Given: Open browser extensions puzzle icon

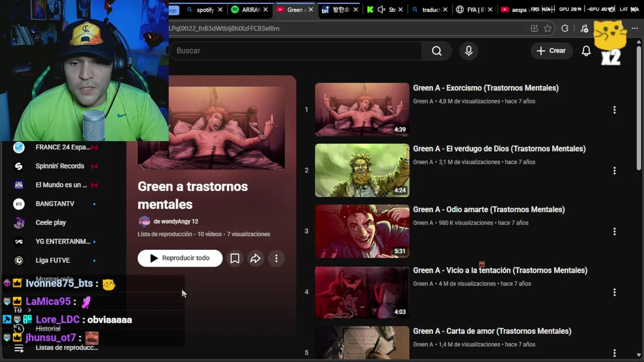Looking at the screenshot, I should pyautogui.click(x=565, y=29).
